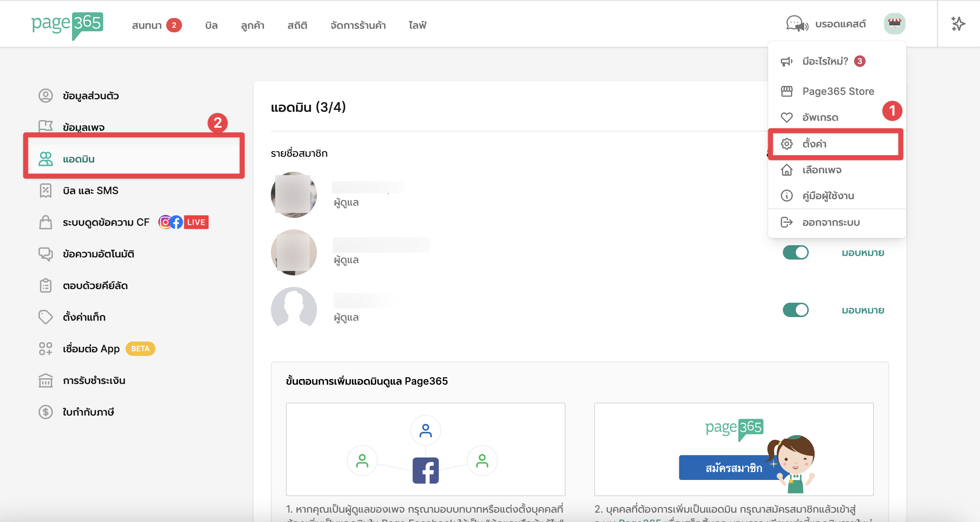Go to the สถิติ tab

point(297,25)
